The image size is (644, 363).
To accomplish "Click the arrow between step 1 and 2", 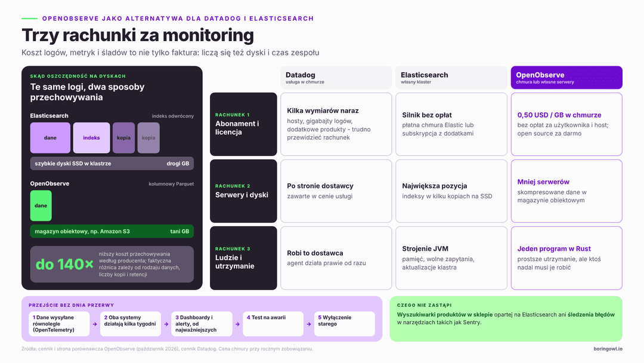I will pyautogui.click(x=95, y=324).
